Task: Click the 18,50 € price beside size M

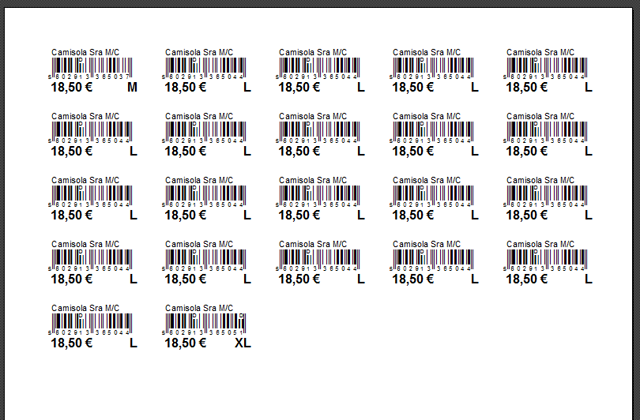Action: click(x=71, y=87)
